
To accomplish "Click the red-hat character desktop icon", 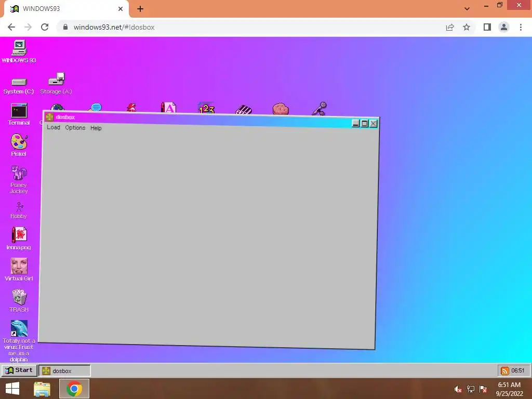I will (131, 108).
